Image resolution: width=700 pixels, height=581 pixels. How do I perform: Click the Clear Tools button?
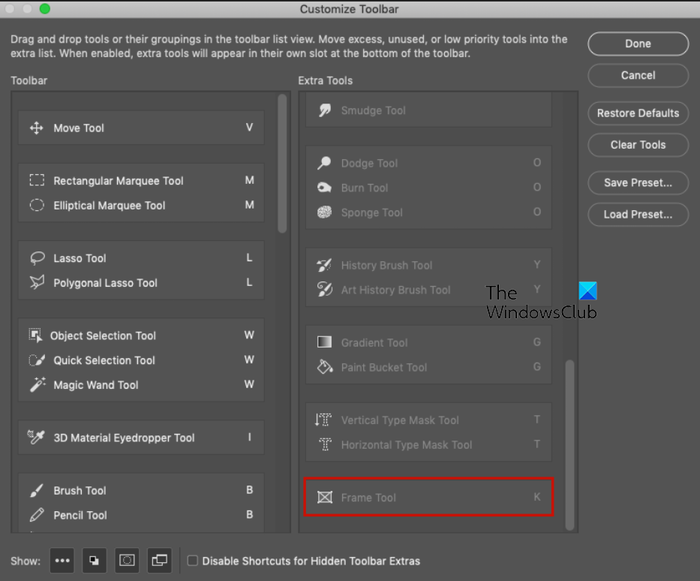point(638,145)
